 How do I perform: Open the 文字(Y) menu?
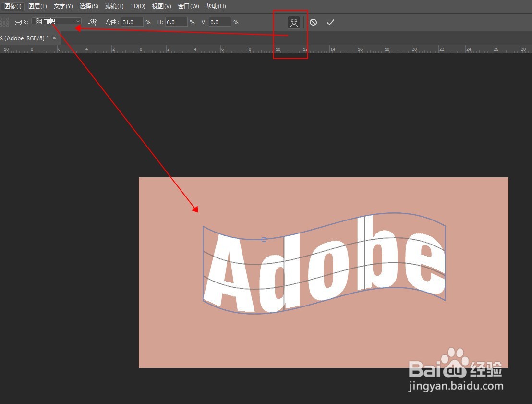pyautogui.click(x=63, y=6)
